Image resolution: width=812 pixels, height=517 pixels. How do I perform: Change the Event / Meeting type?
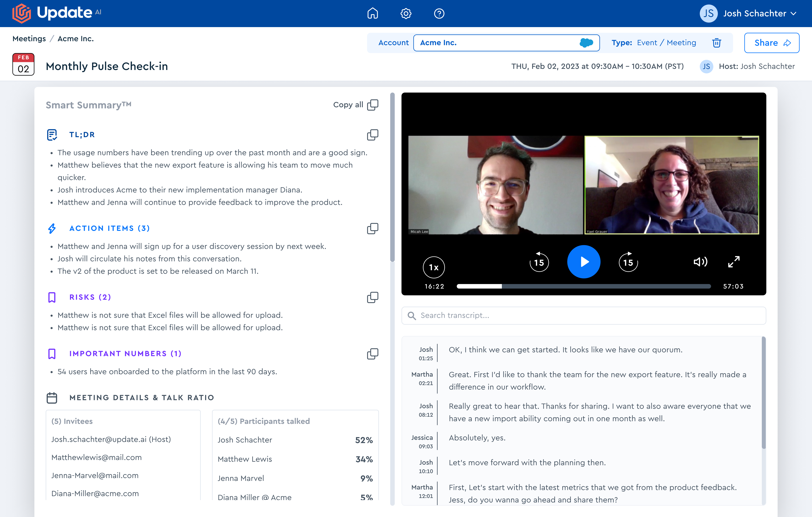tap(666, 43)
